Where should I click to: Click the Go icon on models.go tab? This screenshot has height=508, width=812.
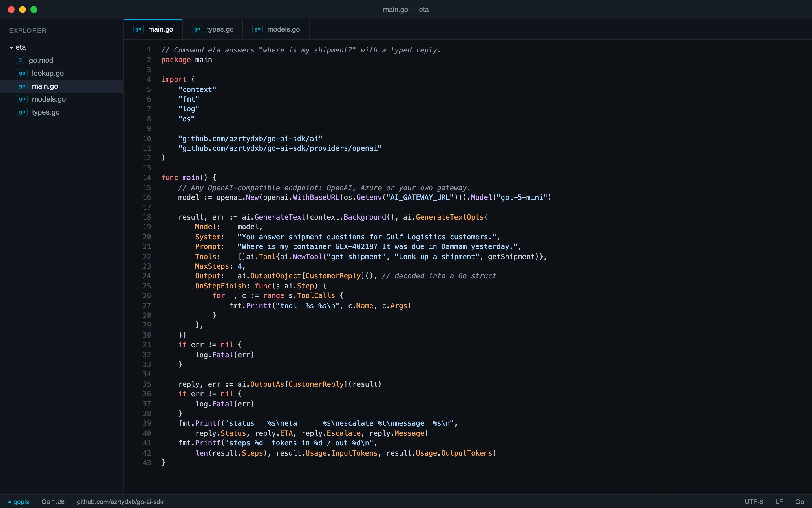pos(257,29)
